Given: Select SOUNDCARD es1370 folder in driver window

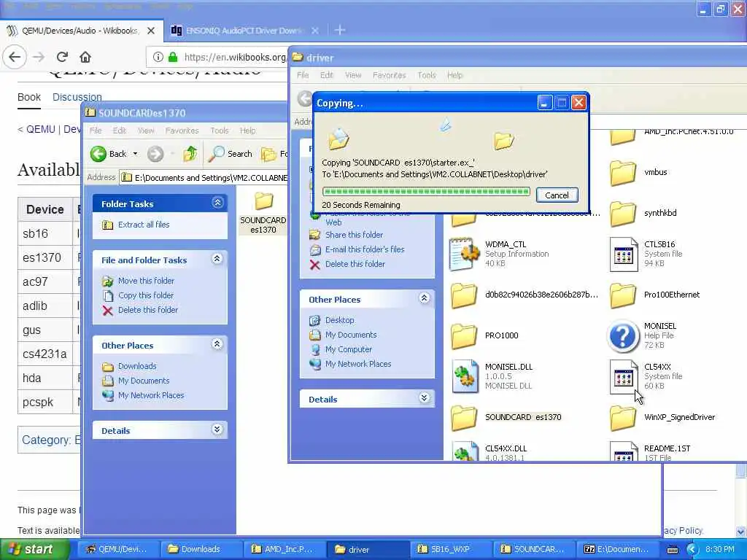Looking at the screenshot, I should [506, 417].
